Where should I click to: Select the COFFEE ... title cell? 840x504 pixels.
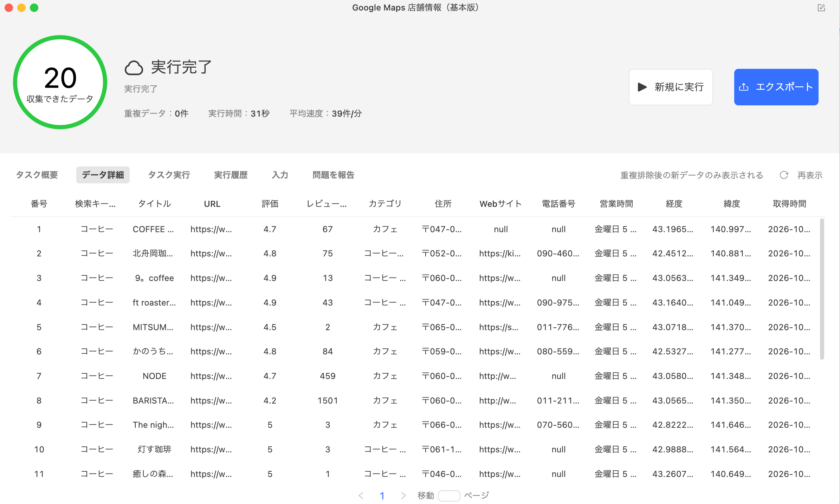pos(153,229)
